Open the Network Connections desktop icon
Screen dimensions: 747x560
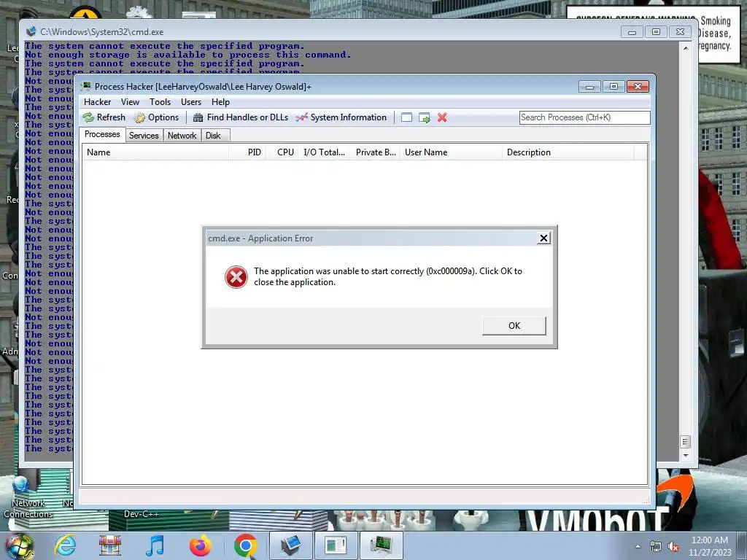[x=28, y=496]
